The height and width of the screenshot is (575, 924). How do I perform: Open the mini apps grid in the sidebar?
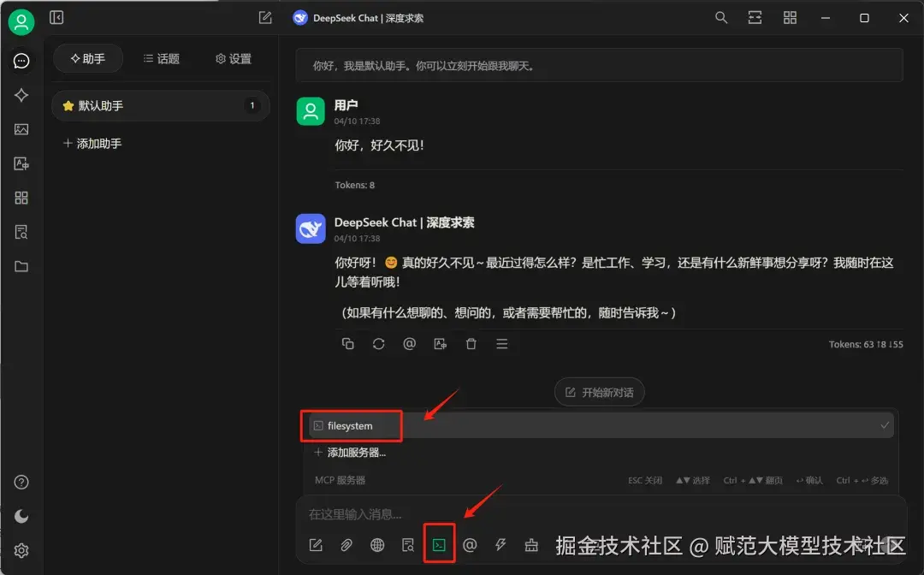(21, 198)
